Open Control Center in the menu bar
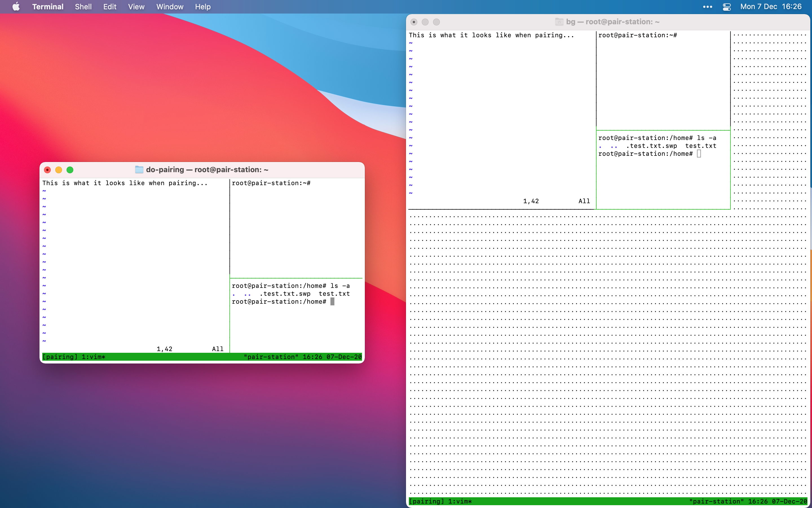This screenshot has height=508, width=812. tap(727, 7)
